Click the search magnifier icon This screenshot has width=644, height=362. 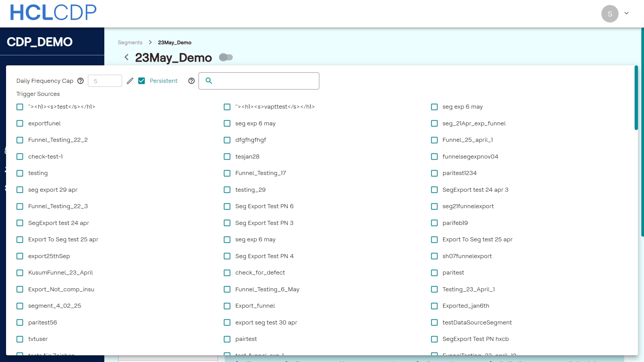point(209,81)
